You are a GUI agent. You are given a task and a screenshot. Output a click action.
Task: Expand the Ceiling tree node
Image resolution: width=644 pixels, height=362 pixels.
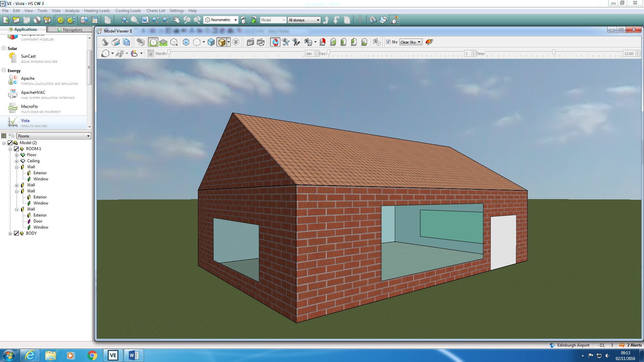tap(16, 161)
